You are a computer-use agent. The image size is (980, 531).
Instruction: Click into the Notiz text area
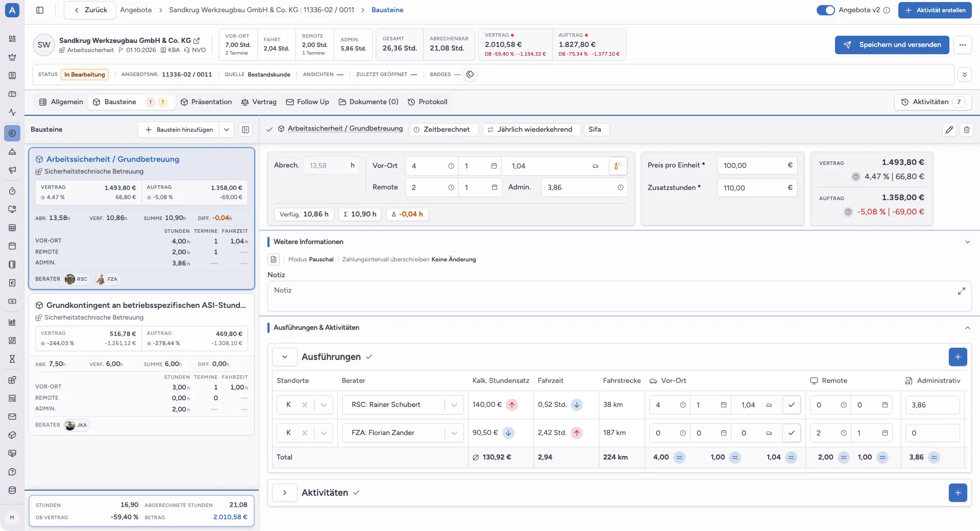click(619, 296)
